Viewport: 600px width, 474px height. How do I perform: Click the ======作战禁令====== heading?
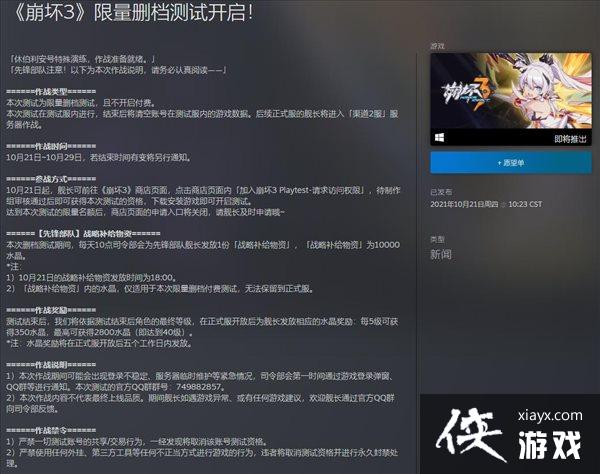pos(51,430)
